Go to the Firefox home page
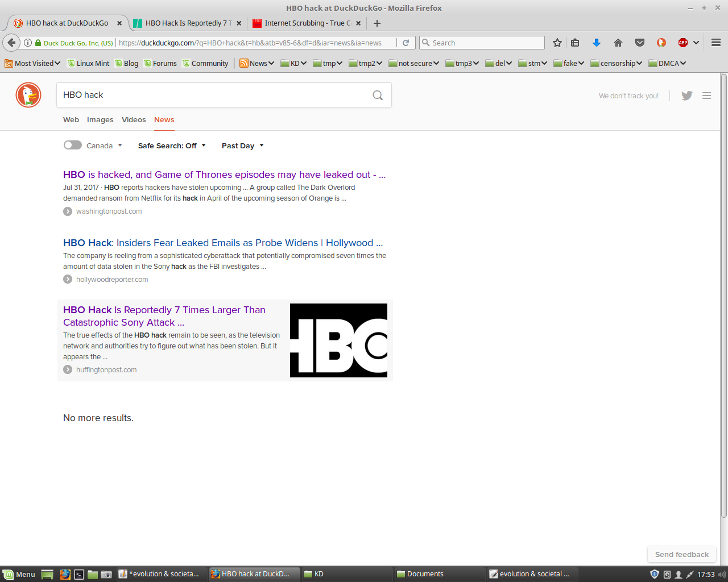 point(618,42)
